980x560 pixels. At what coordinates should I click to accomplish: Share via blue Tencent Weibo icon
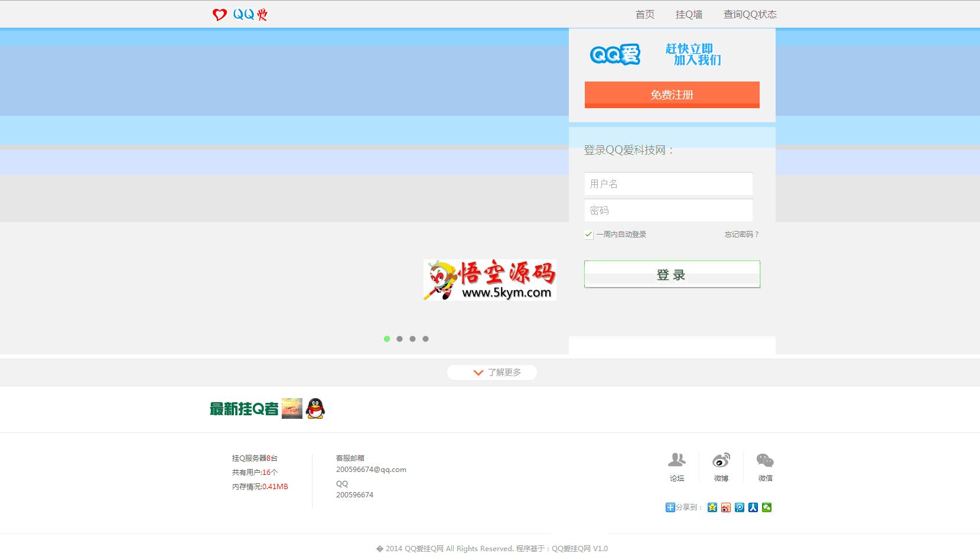(x=740, y=507)
